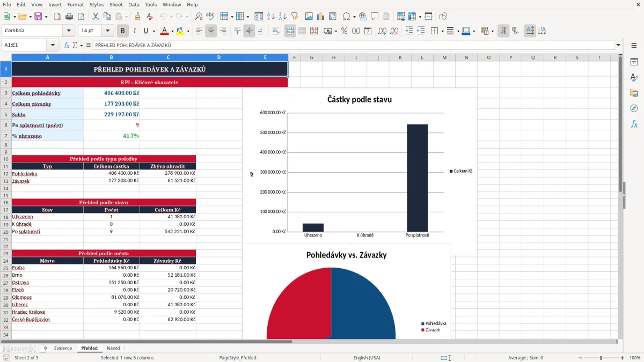Open the Function Wizard icon
The width and height of the screenshot is (644, 362).
pos(67,45)
